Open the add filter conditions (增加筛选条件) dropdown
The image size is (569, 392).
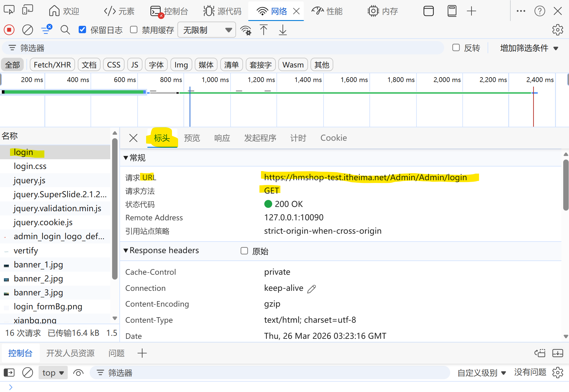pos(529,48)
